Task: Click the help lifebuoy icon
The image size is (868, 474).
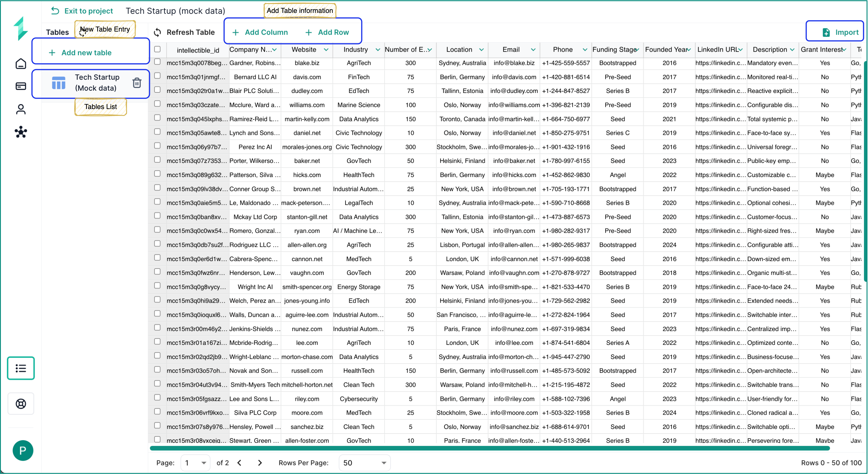Action: click(x=21, y=403)
